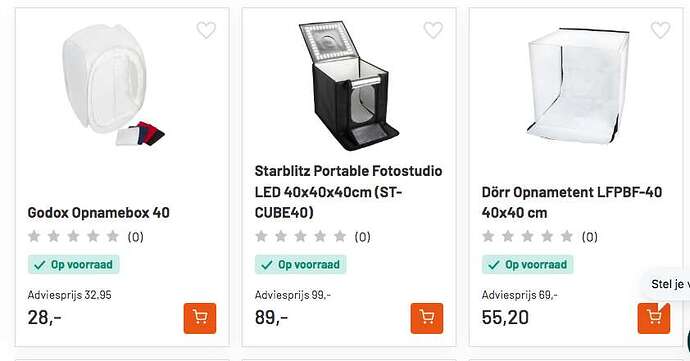690x361 pixels.
Task: Click the star rating under Godox Opnamebox
Action: 73,236
